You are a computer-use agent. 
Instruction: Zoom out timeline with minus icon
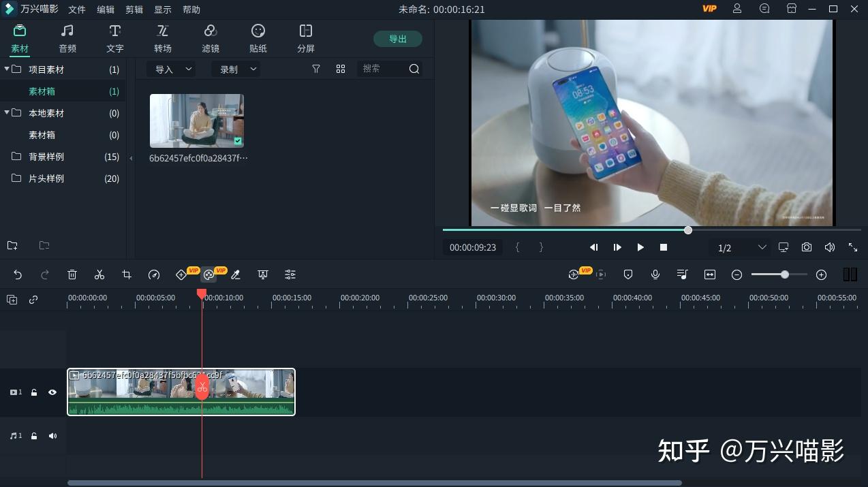point(737,274)
